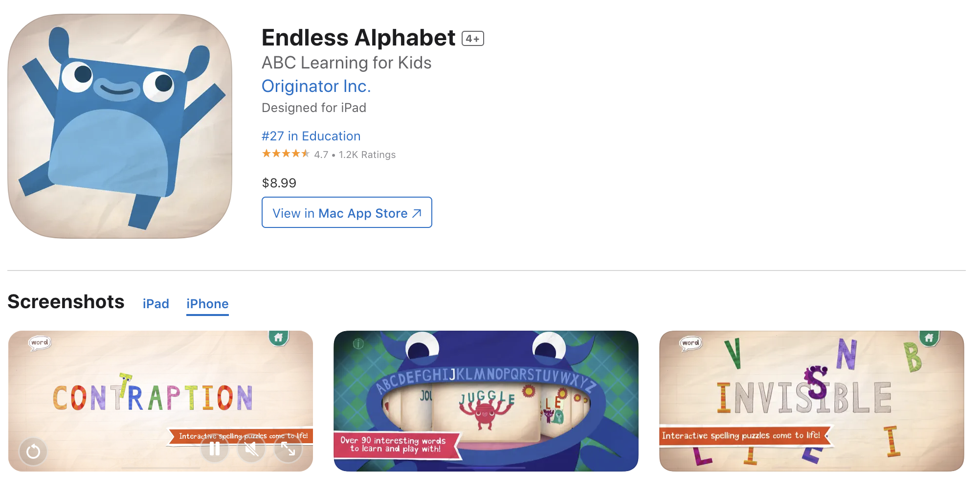
Task: Open the Juggle monster screenshot thumbnail
Action: click(486, 401)
